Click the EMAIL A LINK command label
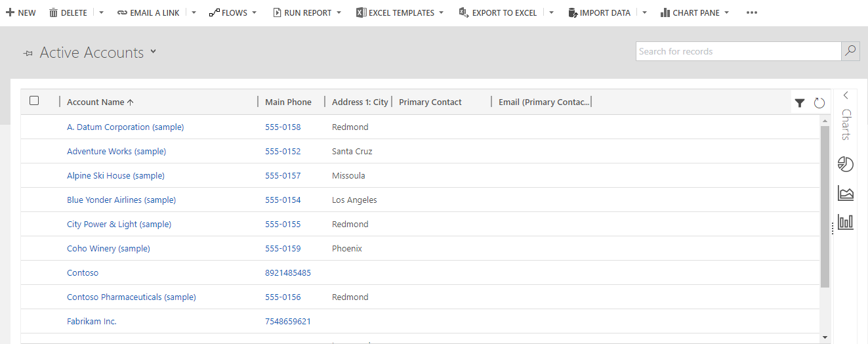 (x=155, y=12)
